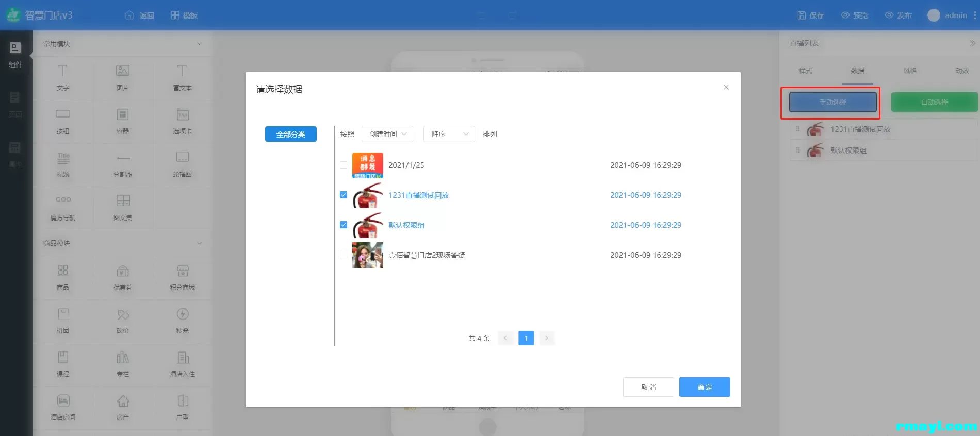Click the 手动选择 button
This screenshot has height=436, width=980.
833,102
